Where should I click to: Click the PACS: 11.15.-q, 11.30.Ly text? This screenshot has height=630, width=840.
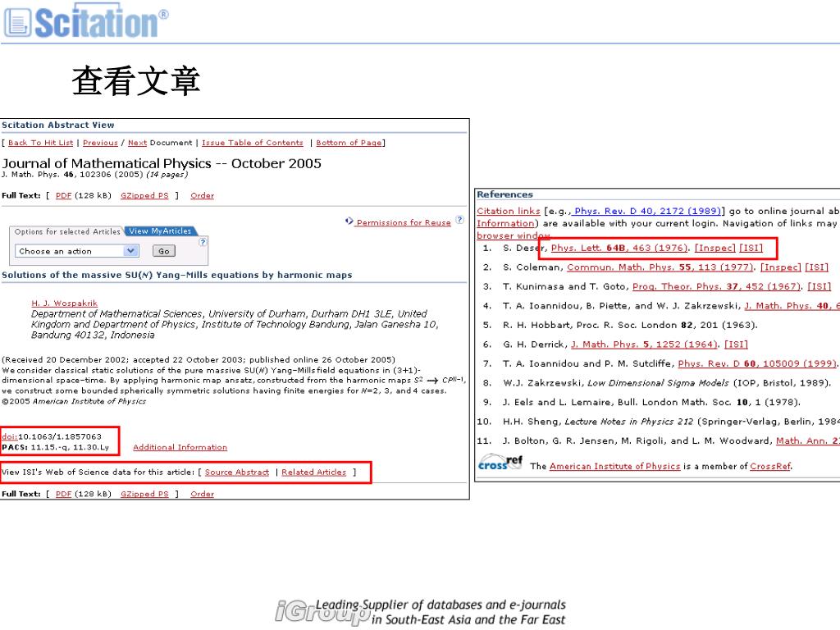pyautogui.click(x=56, y=447)
